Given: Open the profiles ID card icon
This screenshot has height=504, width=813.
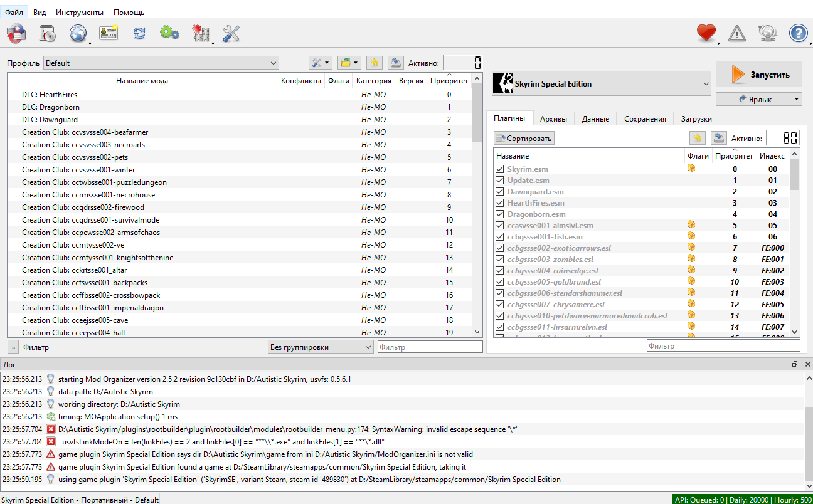Looking at the screenshot, I should click(x=108, y=34).
